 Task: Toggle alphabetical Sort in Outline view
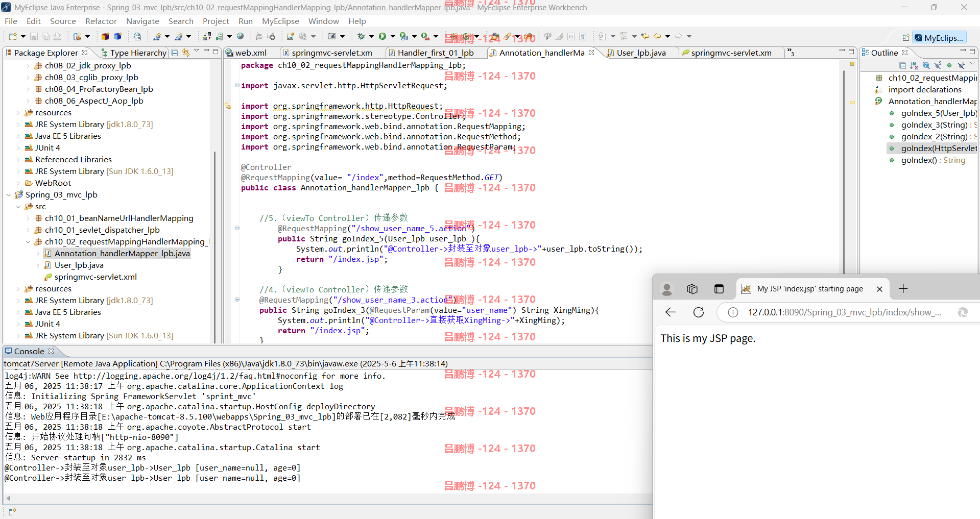(915, 65)
